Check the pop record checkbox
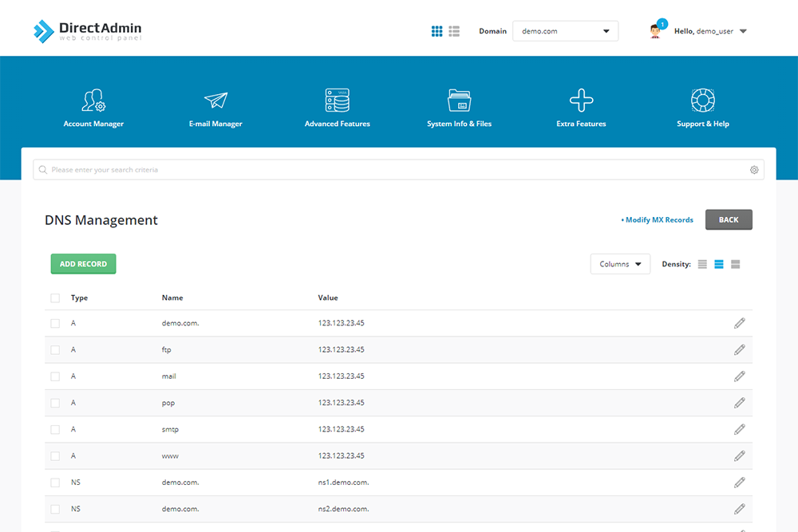798x532 pixels. point(55,403)
